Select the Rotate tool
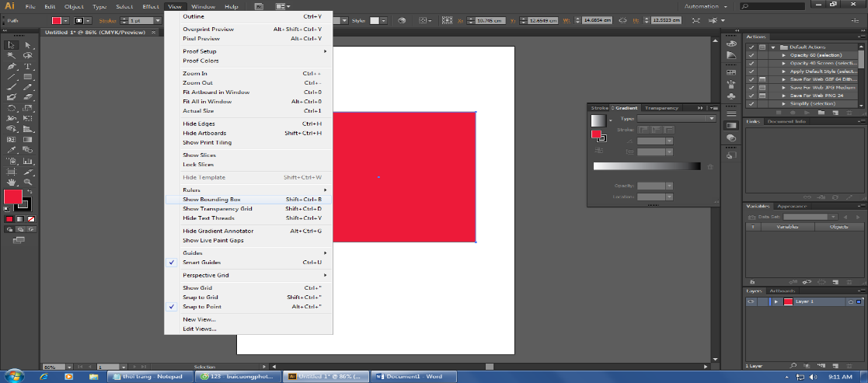Viewport: 868px width, 383px height. coord(11,108)
